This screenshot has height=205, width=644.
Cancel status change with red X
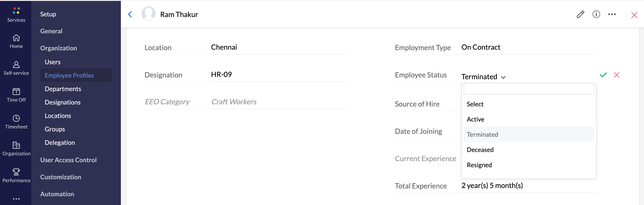click(x=617, y=75)
